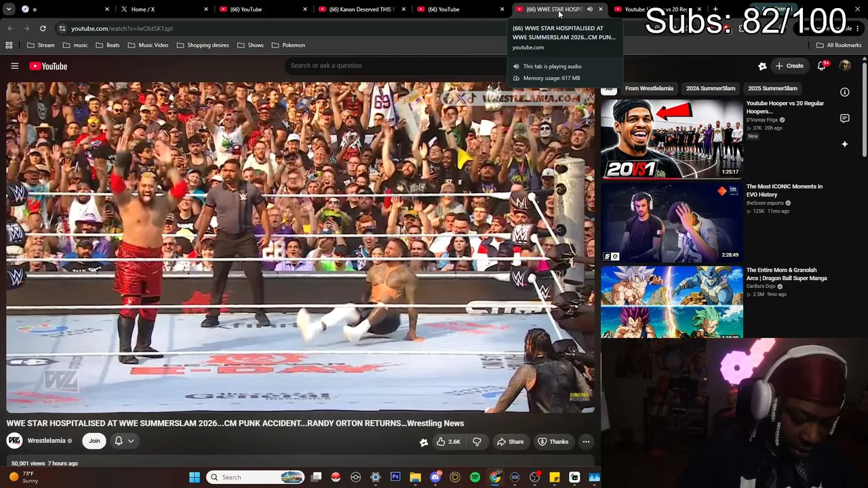Click the Share button under the video
868x488 pixels.
pos(510,442)
